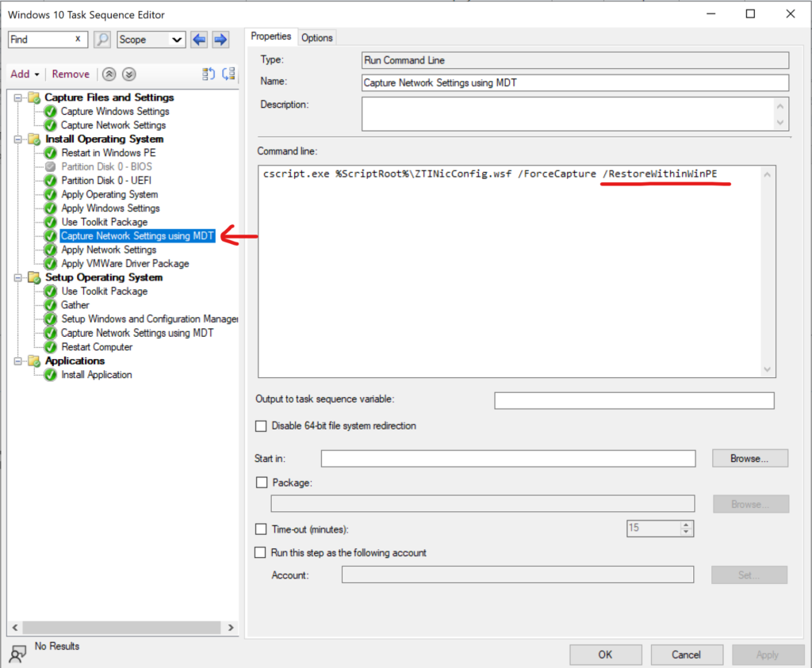Collapse the Install Operating System group
This screenshot has width=812, height=668.
coord(19,139)
